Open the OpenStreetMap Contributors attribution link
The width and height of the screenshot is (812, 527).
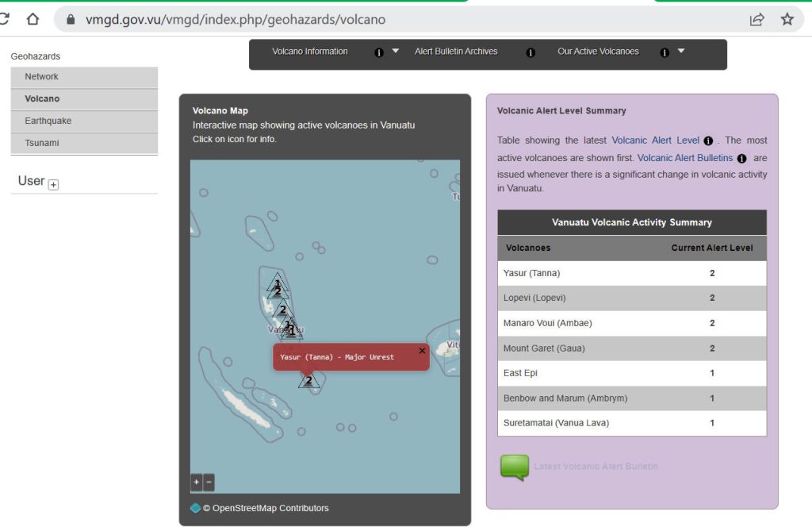coord(265,508)
